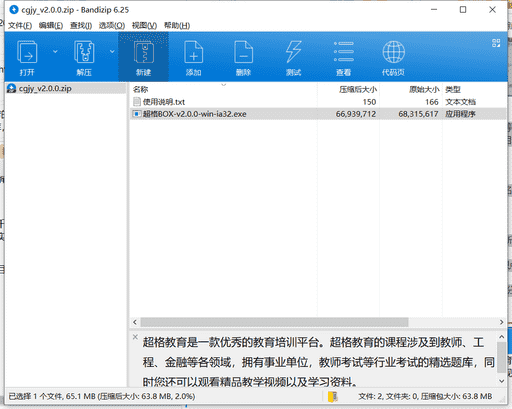Open archive with the 打开 toolbar icon
Image resolution: width=512 pixels, height=409 pixels.
pos(27,57)
